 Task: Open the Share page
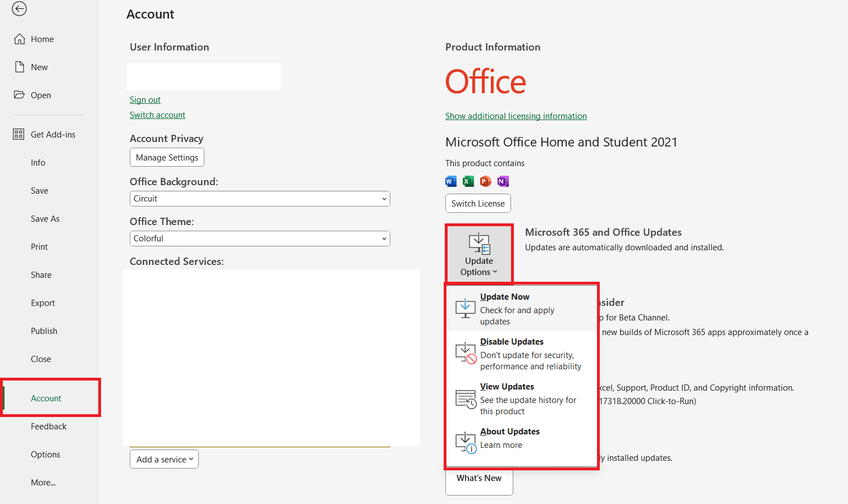[41, 274]
